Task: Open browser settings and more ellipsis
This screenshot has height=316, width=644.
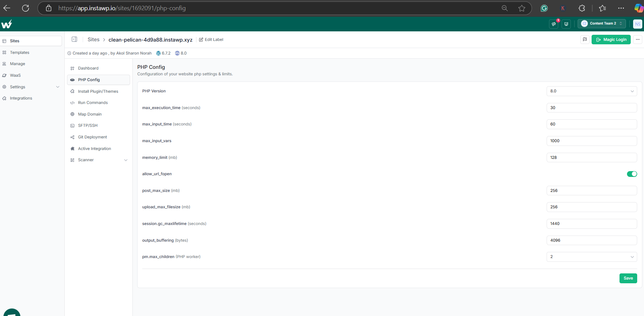Action: (621, 8)
